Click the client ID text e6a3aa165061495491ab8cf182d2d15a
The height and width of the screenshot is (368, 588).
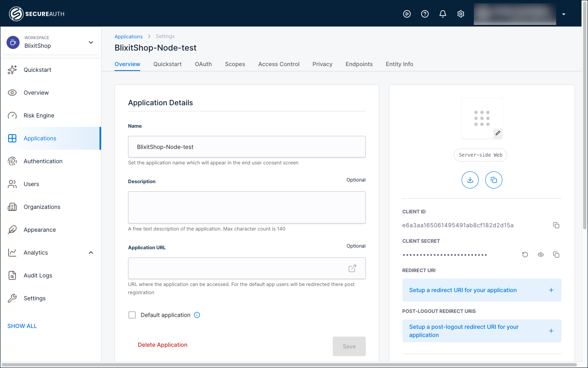click(458, 225)
